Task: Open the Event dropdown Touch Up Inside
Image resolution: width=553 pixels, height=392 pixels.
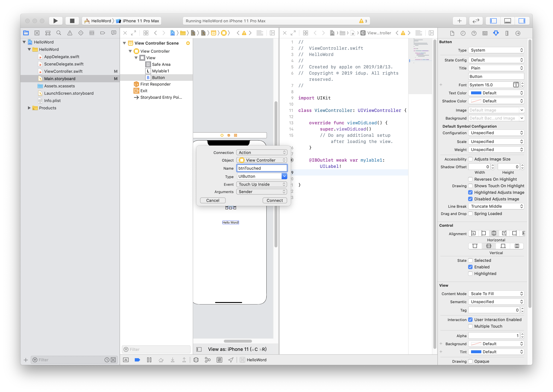Action: (x=262, y=184)
